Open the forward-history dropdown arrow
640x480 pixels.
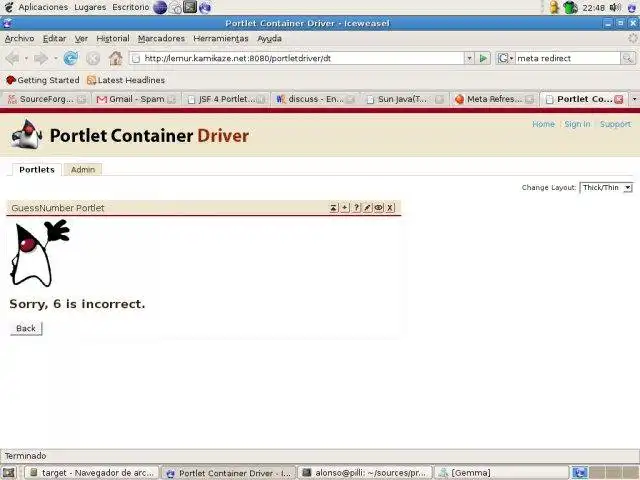[x=56, y=58]
